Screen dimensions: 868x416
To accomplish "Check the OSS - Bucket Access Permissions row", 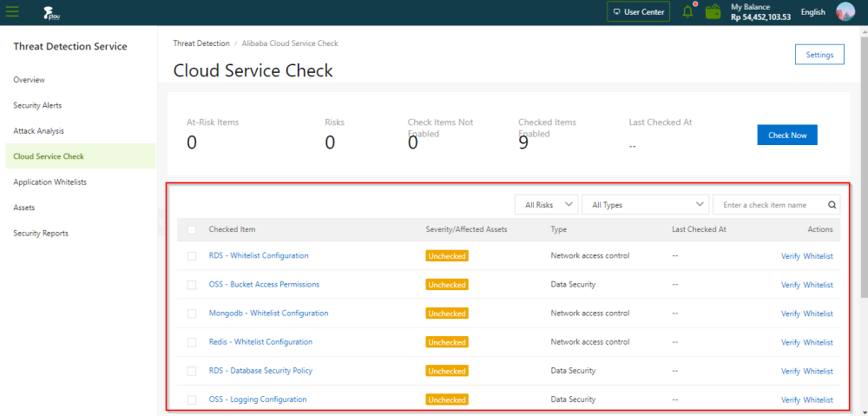I will click(x=192, y=285).
